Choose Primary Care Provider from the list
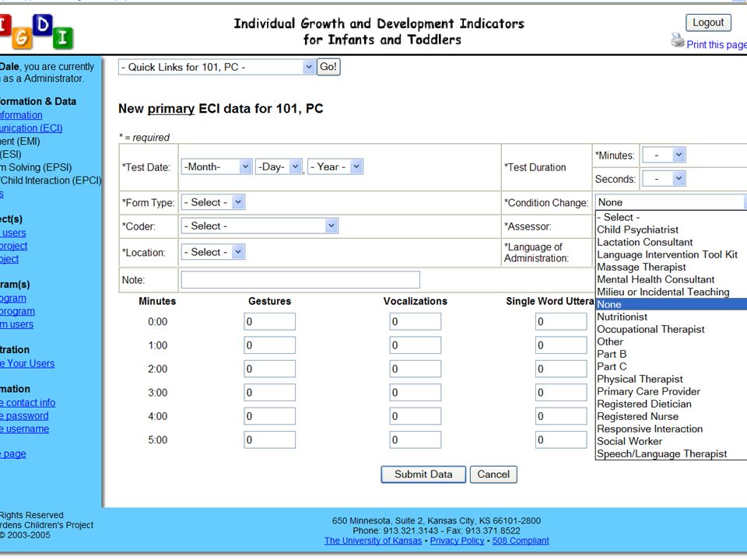The width and height of the screenshot is (747, 560). pyautogui.click(x=672, y=391)
